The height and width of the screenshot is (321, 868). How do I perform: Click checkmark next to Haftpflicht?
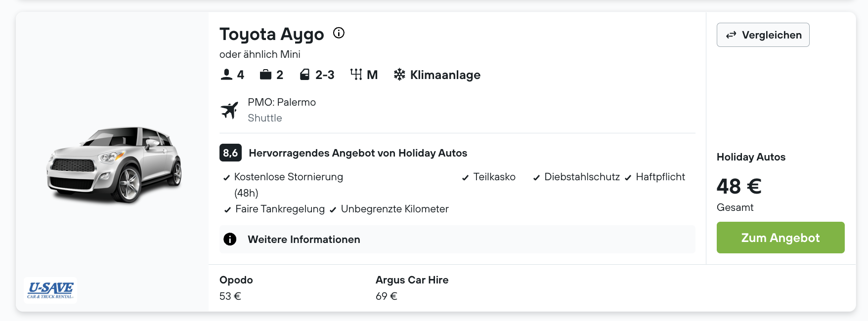pyautogui.click(x=628, y=178)
